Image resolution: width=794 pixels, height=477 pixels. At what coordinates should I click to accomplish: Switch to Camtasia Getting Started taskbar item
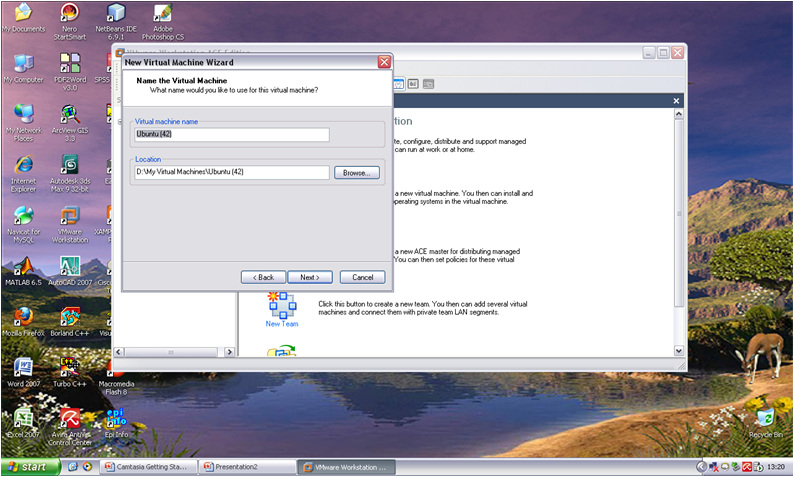click(x=147, y=467)
